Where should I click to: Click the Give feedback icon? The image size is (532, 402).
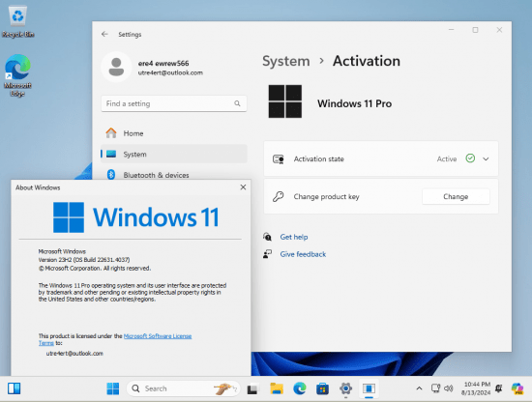coord(267,254)
